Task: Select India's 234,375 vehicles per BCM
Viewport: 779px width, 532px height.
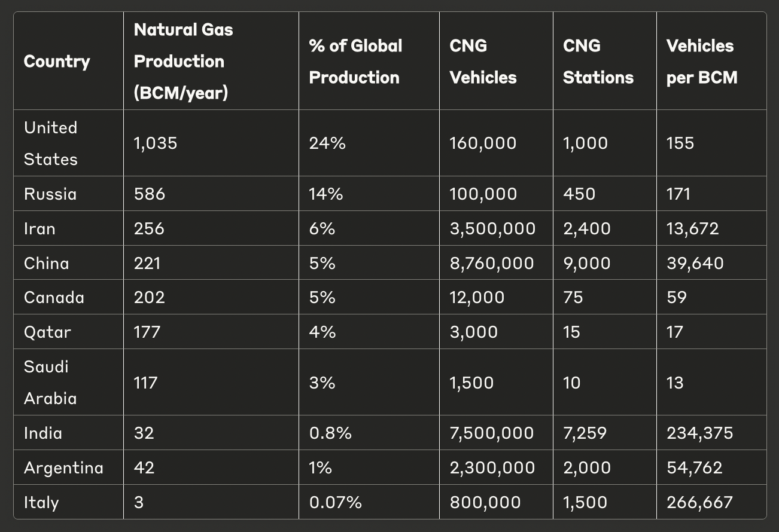Action: 699,433
